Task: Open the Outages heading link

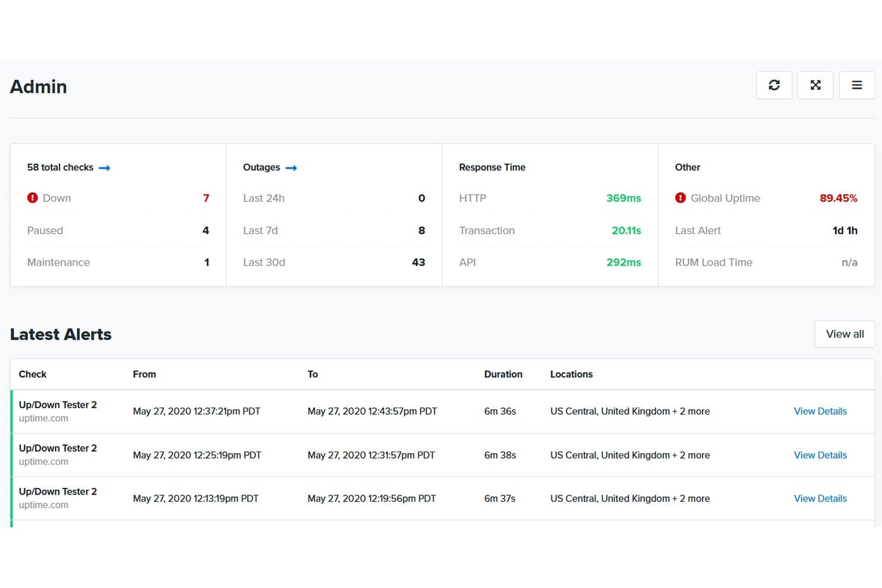Action: pyautogui.click(x=262, y=167)
